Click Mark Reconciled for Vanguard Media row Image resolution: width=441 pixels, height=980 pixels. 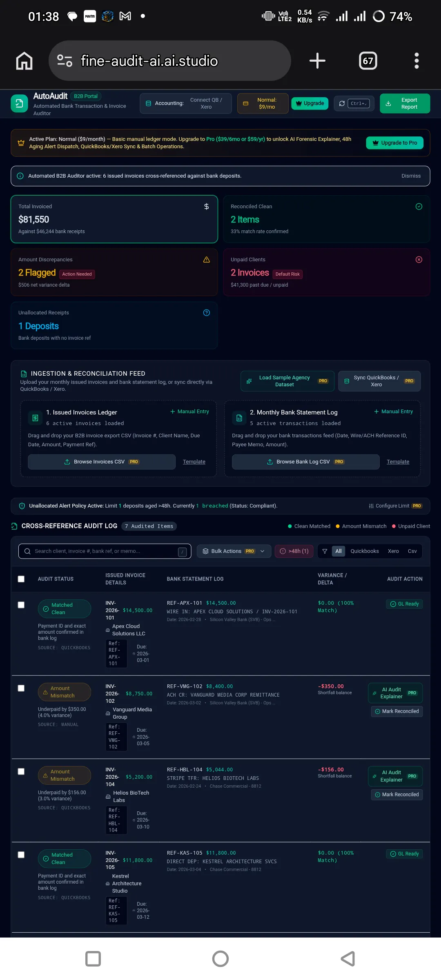[x=397, y=711]
